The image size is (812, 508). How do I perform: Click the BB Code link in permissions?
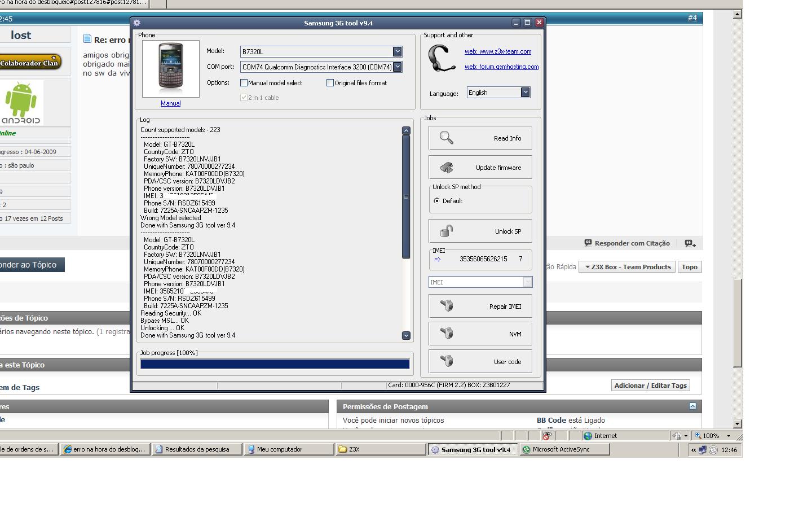click(551, 421)
